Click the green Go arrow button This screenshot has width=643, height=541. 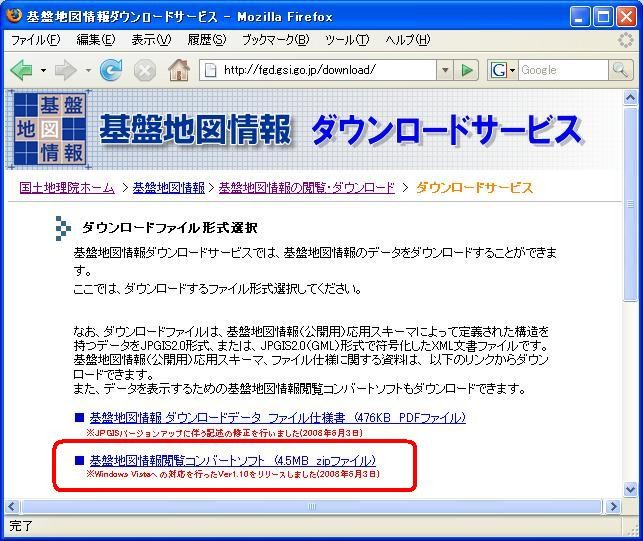(x=467, y=70)
